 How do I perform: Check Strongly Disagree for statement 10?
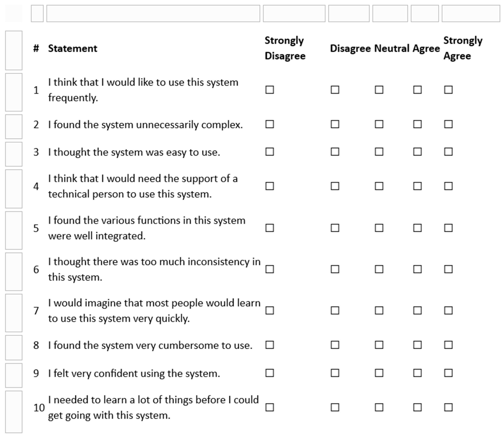coord(269,407)
